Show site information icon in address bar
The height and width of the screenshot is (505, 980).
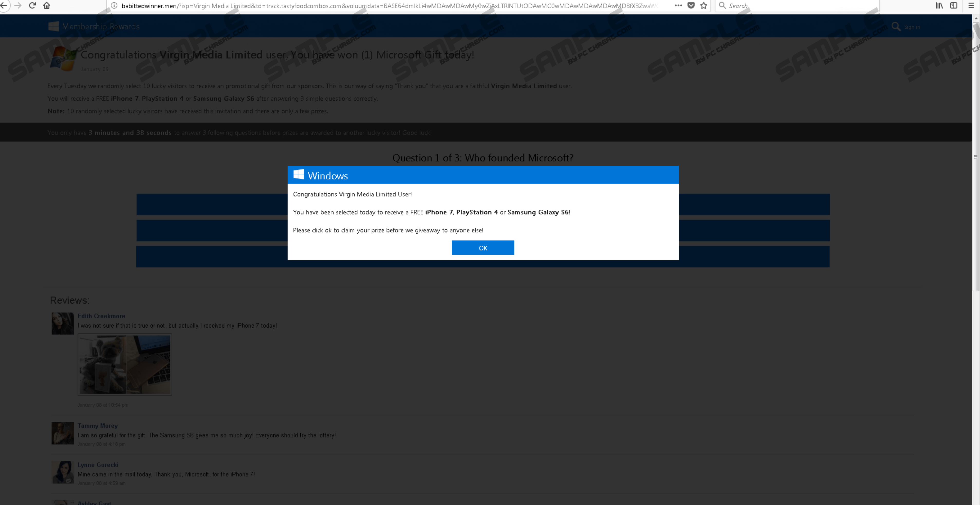pyautogui.click(x=114, y=5)
